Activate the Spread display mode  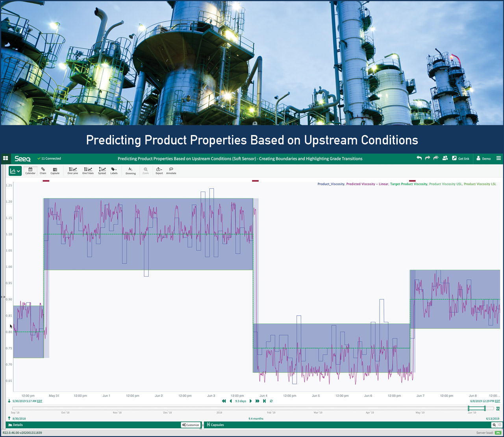coord(102,171)
